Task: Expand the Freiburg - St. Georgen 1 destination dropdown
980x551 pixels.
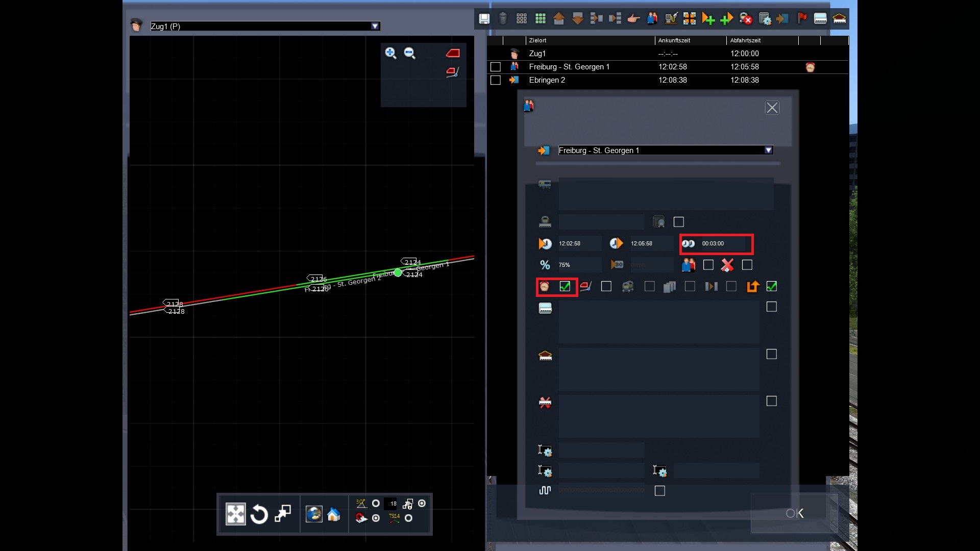Action: (768, 150)
